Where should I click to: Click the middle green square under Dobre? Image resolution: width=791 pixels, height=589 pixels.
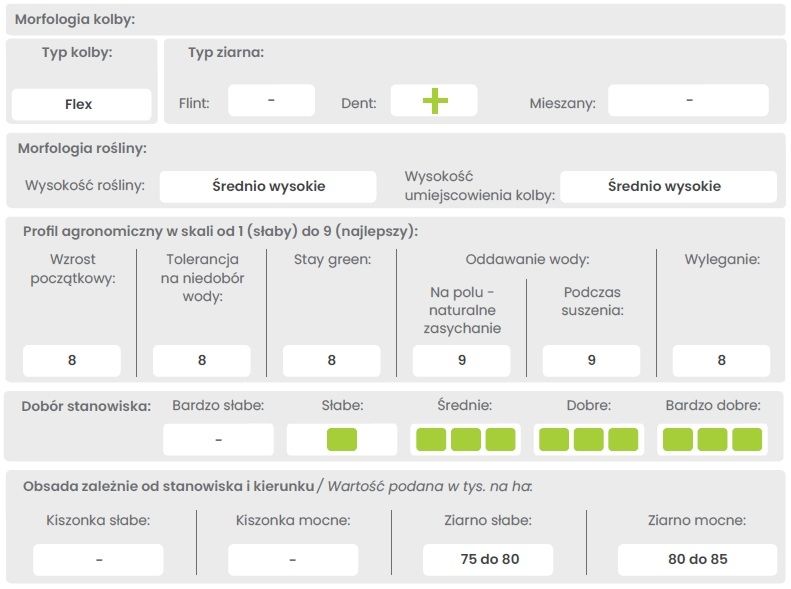588,439
